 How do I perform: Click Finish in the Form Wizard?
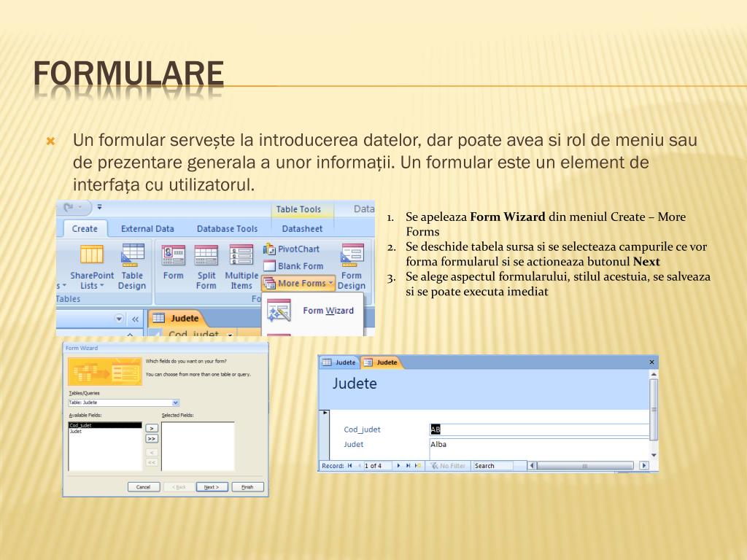click(x=247, y=486)
